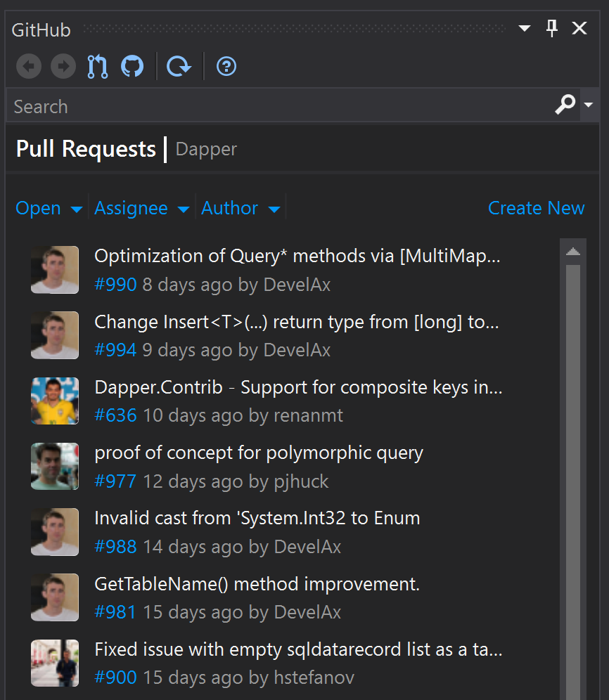Click '8 days ago by DevelAx' text
This screenshot has height=700, width=609.
[x=236, y=285]
